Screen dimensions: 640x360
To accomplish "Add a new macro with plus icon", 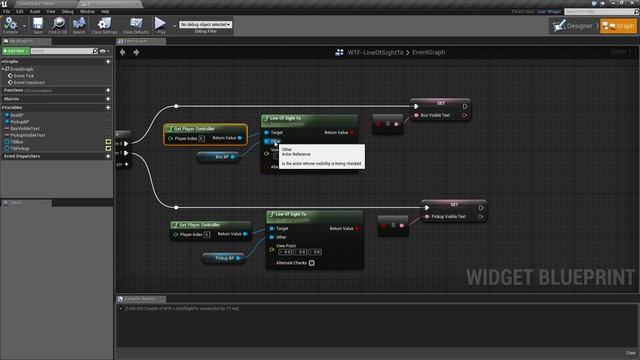I will 108,99.
